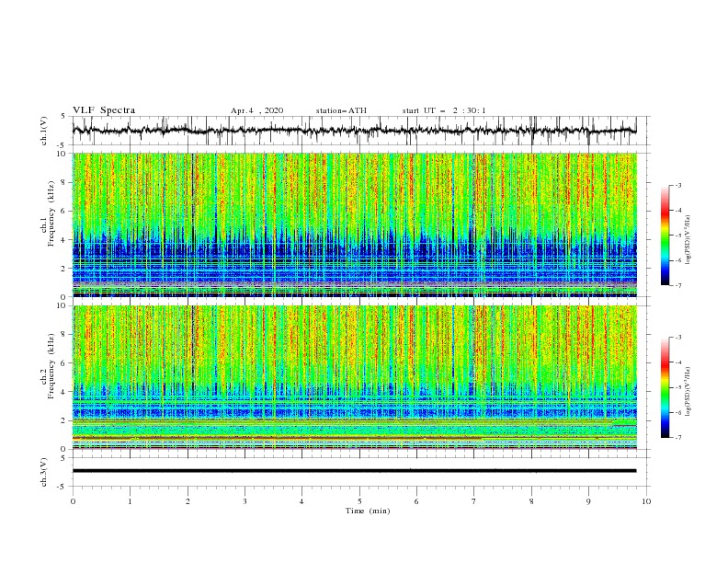Click the date label 'Apr.4 , 2020'

tap(256, 110)
